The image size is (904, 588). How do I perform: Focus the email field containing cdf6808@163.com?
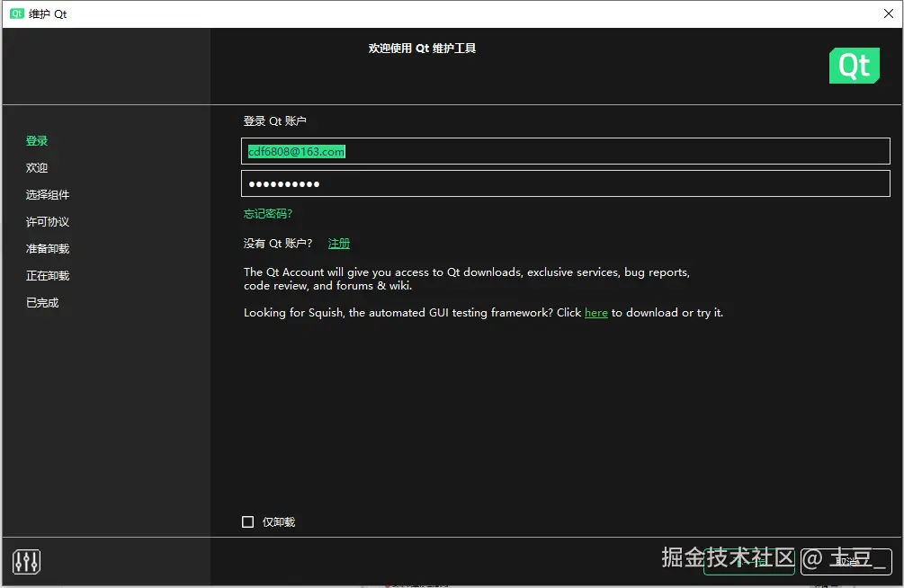click(566, 151)
